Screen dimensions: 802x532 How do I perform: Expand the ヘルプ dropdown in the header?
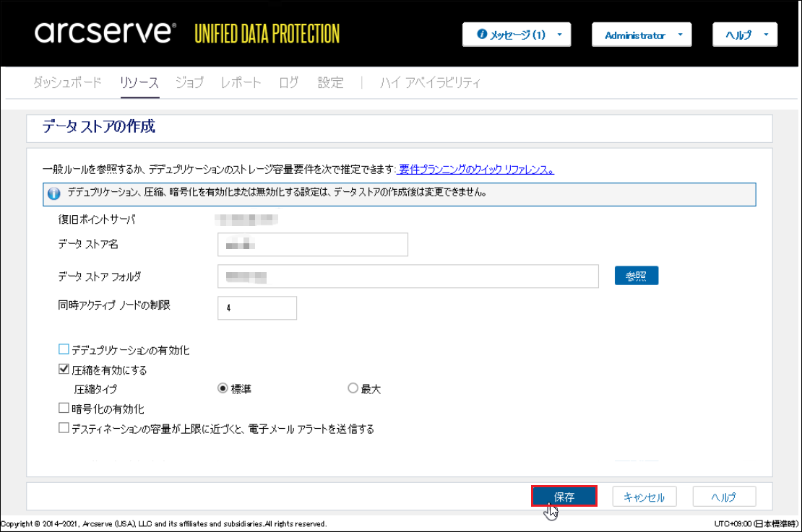tap(745, 35)
